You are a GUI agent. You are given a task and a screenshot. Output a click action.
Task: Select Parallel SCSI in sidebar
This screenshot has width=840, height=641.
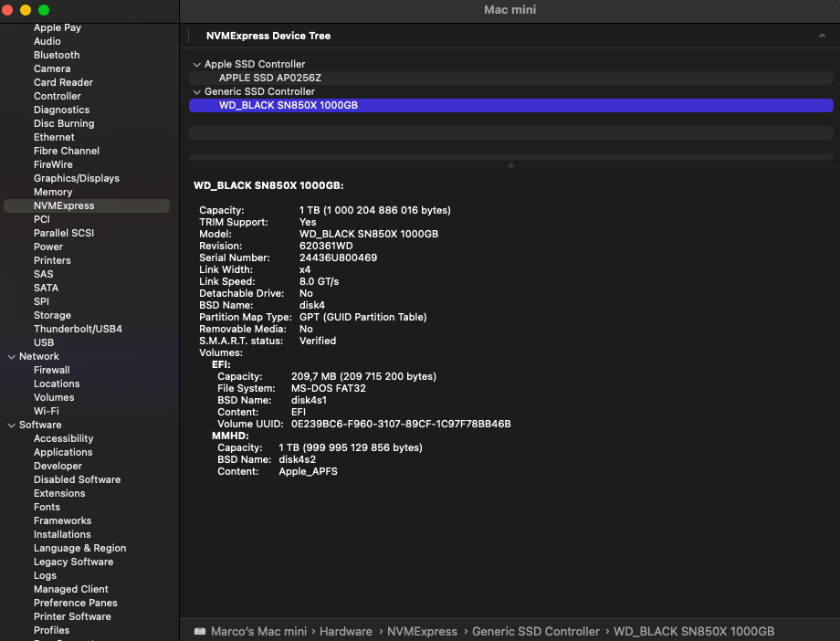pyautogui.click(x=64, y=233)
